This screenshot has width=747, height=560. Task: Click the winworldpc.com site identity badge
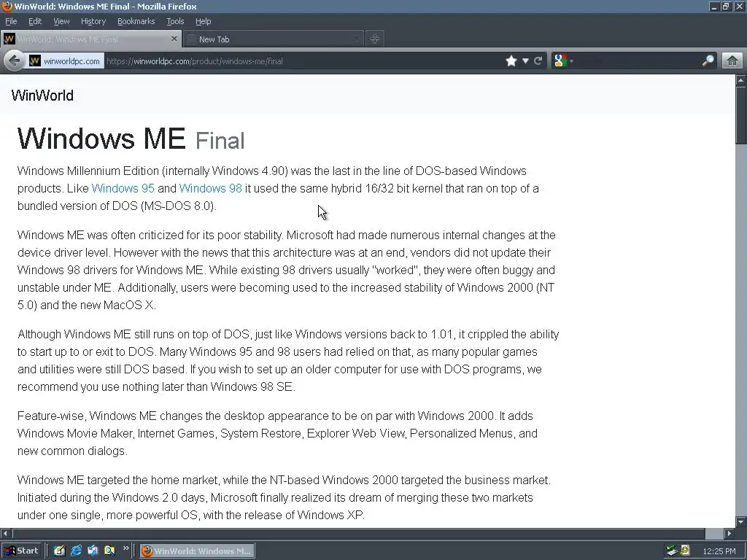click(x=65, y=61)
